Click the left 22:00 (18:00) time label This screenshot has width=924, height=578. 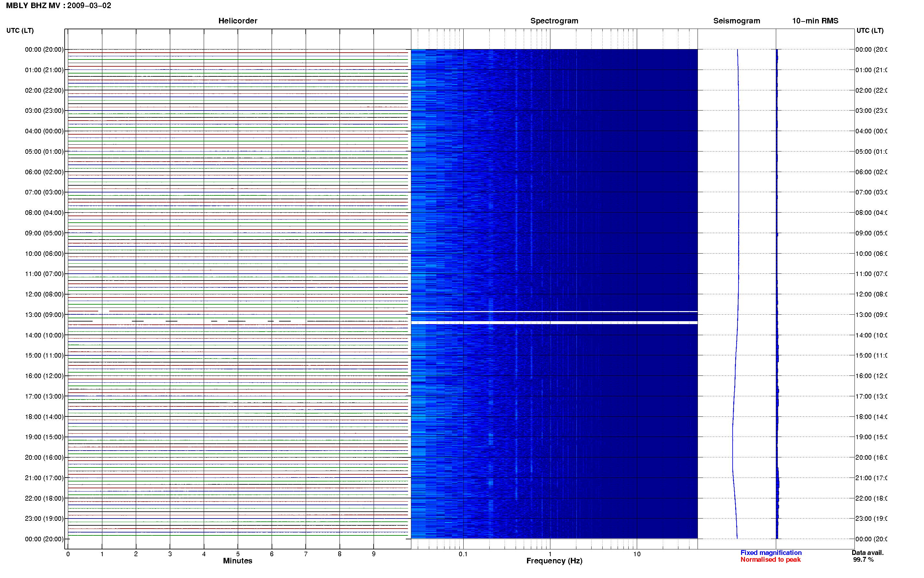click(44, 498)
